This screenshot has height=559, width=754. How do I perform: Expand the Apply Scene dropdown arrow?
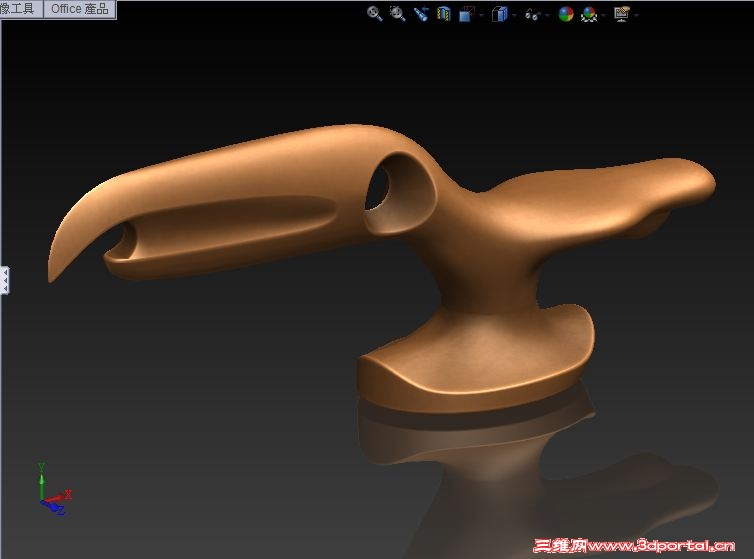603,15
